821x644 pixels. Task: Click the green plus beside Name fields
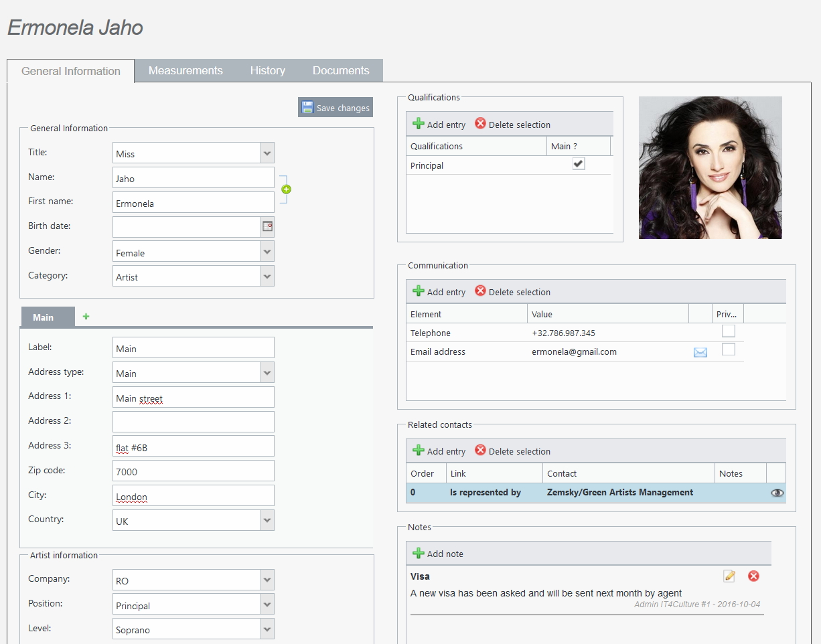pyautogui.click(x=286, y=189)
